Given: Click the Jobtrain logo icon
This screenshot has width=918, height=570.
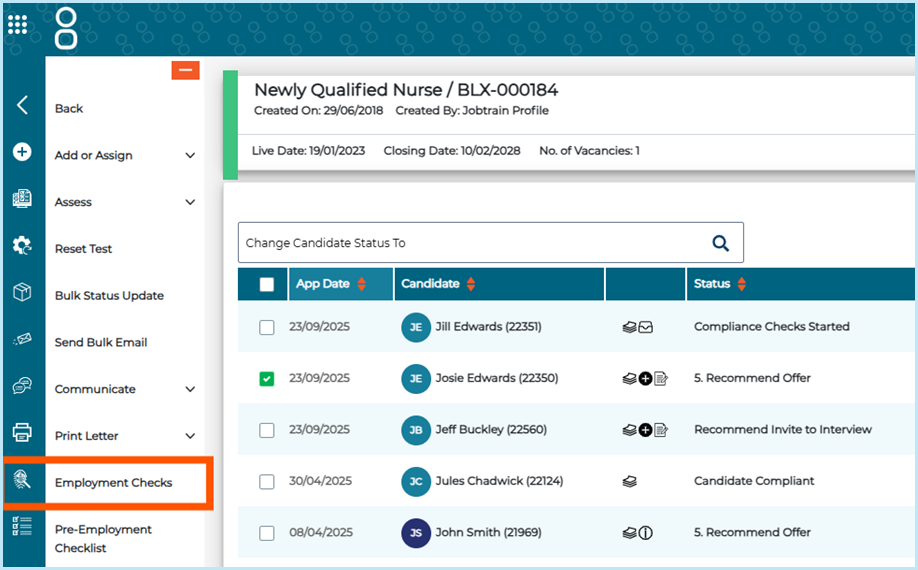Looking at the screenshot, I should pyautogui.click(x=66, y=28).
